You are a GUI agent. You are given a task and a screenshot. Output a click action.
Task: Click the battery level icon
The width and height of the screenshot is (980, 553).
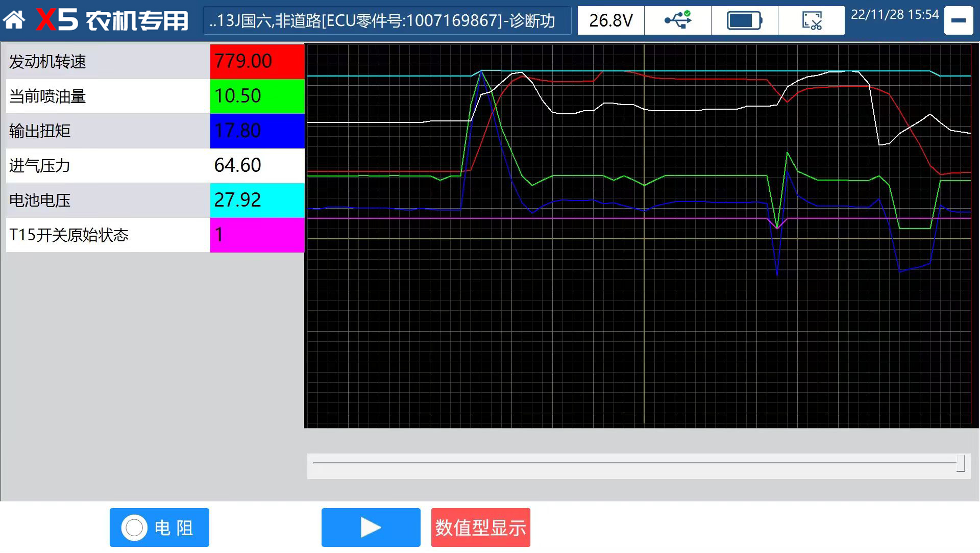point(745,20)
